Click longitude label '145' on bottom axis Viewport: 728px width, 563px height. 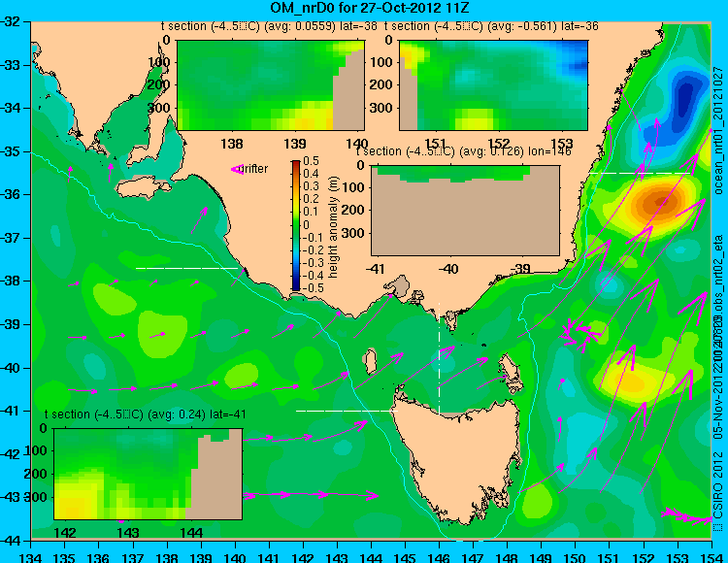[x=405, y=557]
